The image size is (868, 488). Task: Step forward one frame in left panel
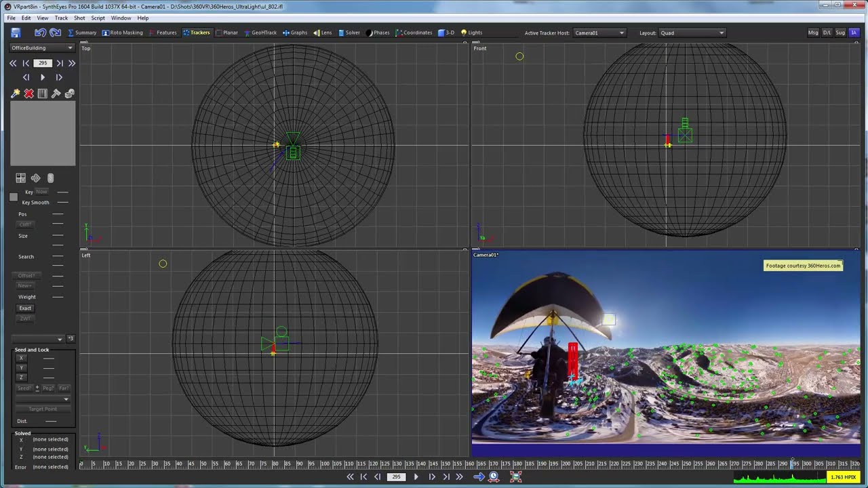59,77
